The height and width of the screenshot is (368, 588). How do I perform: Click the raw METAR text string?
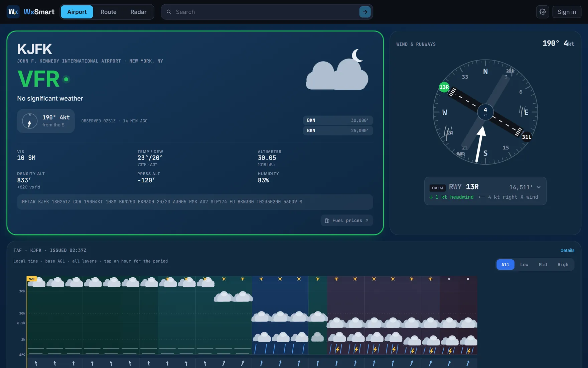[162, 202]
